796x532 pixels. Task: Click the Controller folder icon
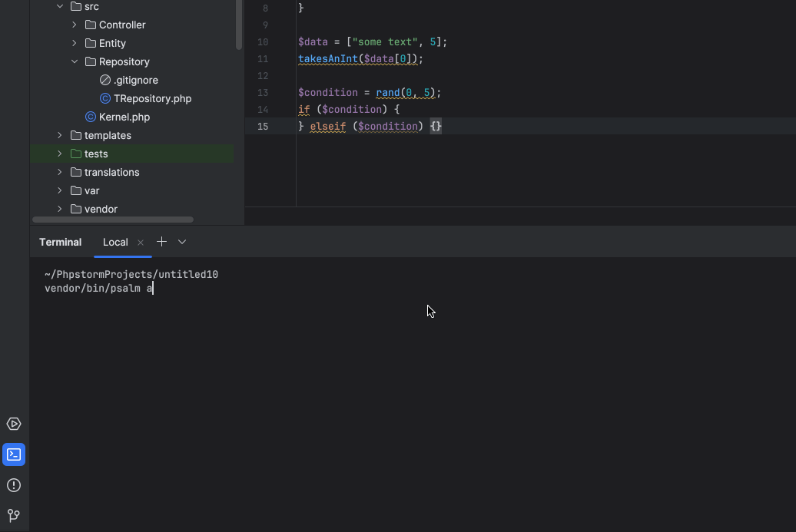pyautogui.click(x=91, y=25)
